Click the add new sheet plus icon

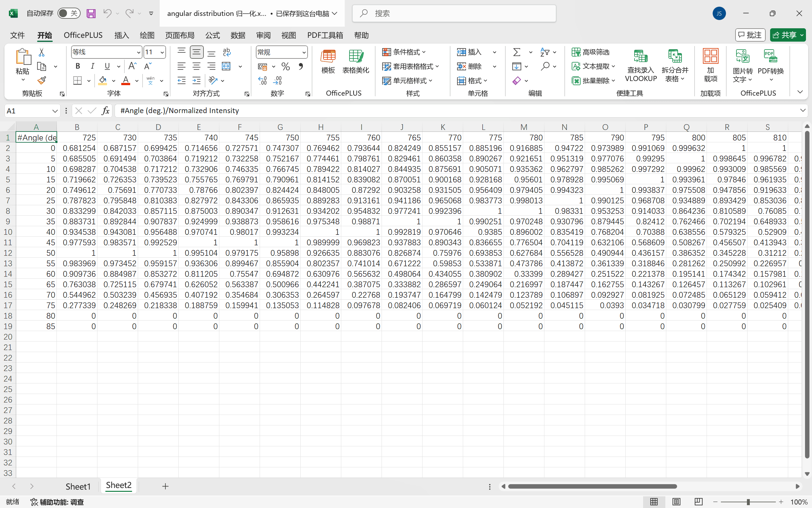(165, 486)
